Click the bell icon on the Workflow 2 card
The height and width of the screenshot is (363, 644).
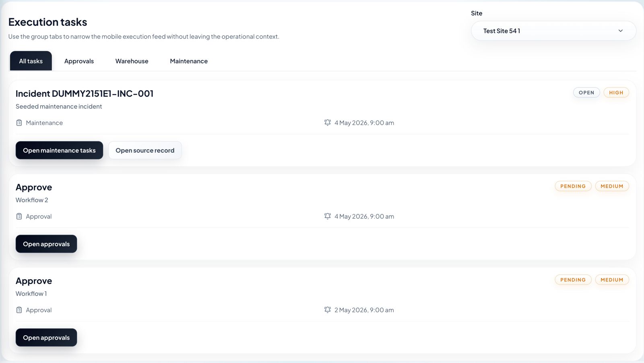328,216
